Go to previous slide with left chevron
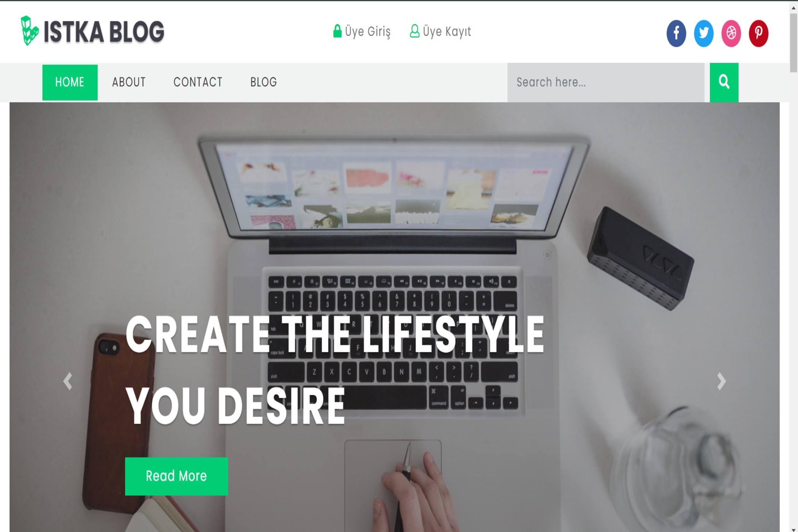798x532 pixels. (x=68, y=381)
